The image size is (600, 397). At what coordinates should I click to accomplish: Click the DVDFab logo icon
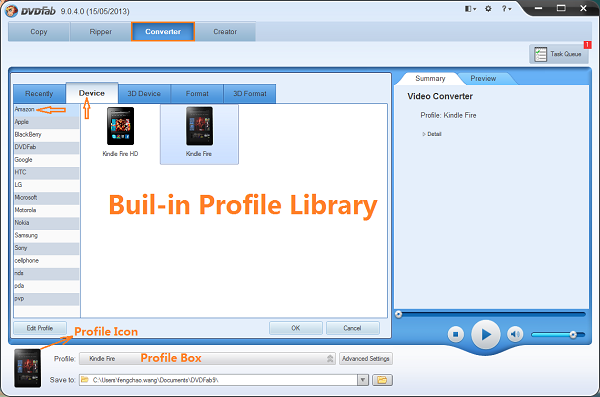pos(11,11)
